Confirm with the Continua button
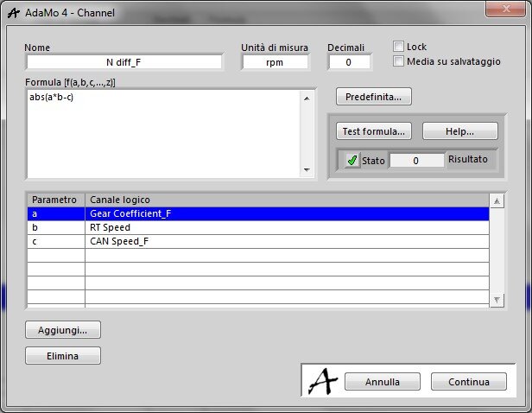Image resolution: width=532 pixels, height=413 pixels. (467, 381)
